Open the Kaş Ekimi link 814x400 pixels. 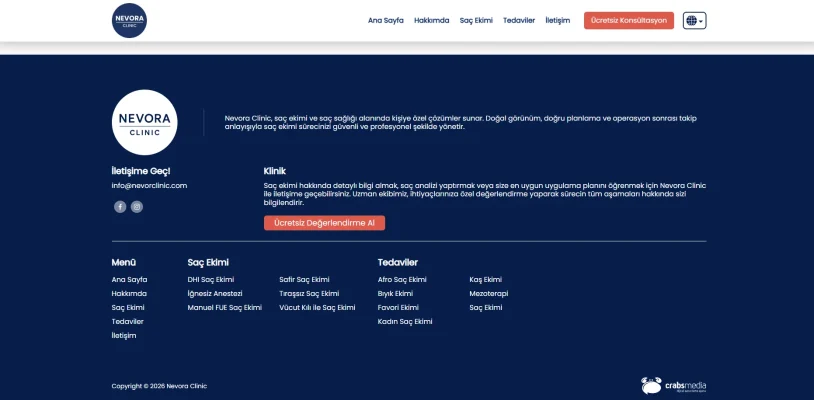486,280
